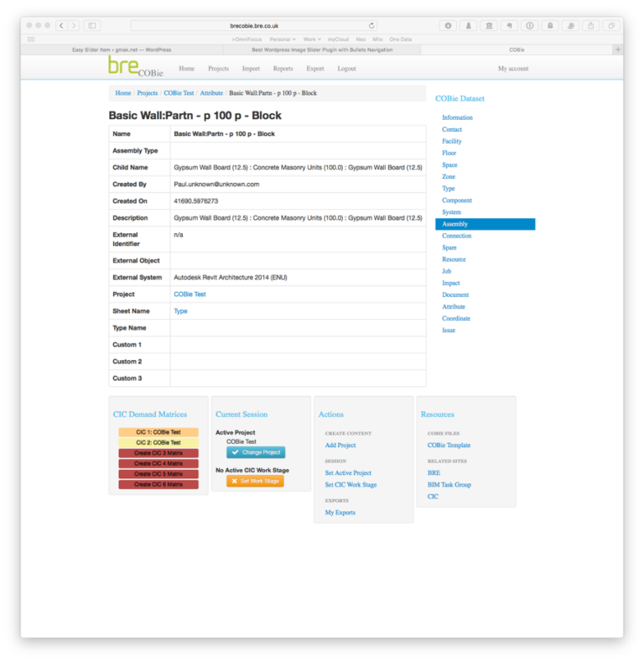
Task: Open the Reports menu in the navbar
Action: coord(283,69)
